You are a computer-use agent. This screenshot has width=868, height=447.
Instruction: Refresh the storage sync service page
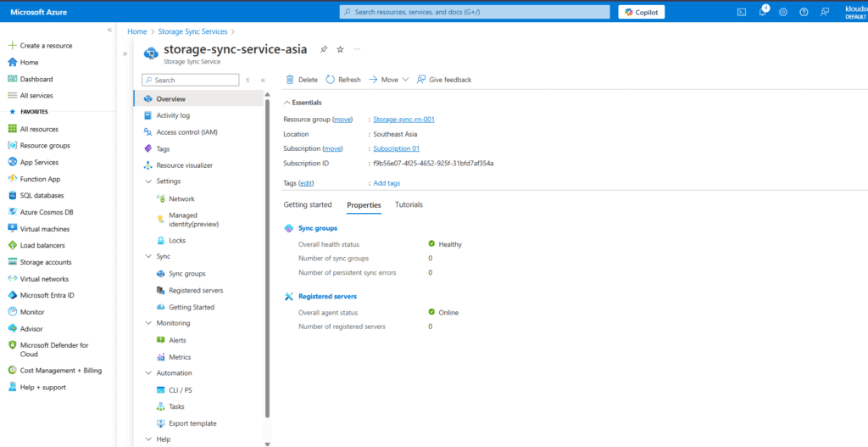[331, 80]
